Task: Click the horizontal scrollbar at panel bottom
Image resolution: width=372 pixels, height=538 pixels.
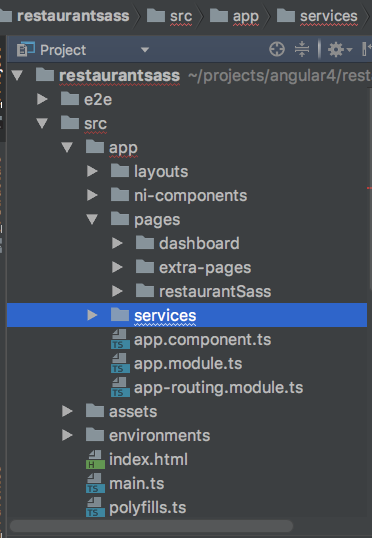Action: (x=151, y=526)
